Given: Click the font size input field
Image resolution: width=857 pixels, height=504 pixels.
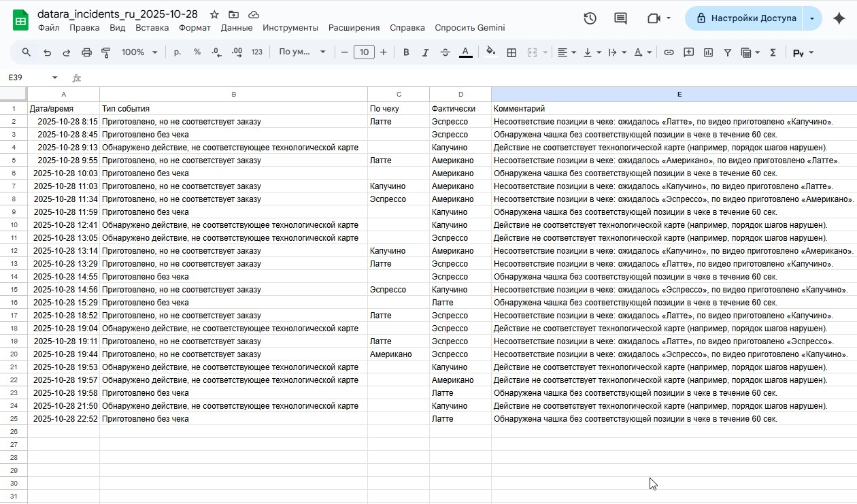Looking at the screenshot, I should pos(364,52).
